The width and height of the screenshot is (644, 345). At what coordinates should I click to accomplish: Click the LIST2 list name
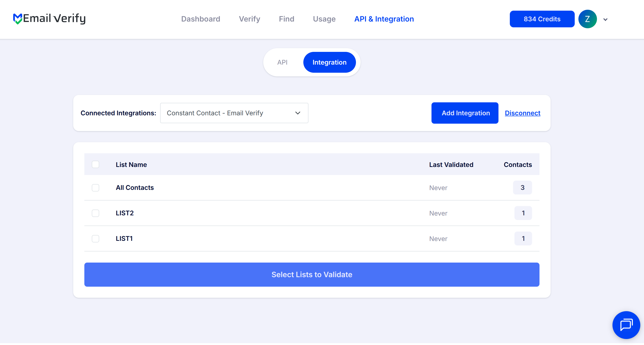(x=125, y=213)
